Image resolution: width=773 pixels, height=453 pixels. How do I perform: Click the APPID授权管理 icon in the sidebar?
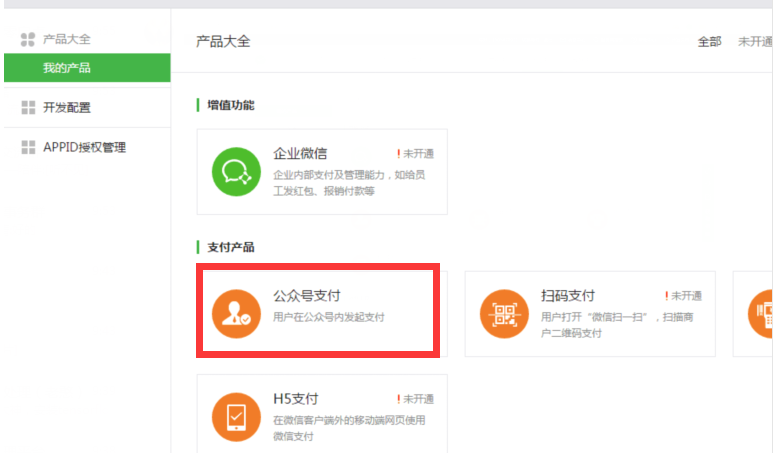click(28, 148)
